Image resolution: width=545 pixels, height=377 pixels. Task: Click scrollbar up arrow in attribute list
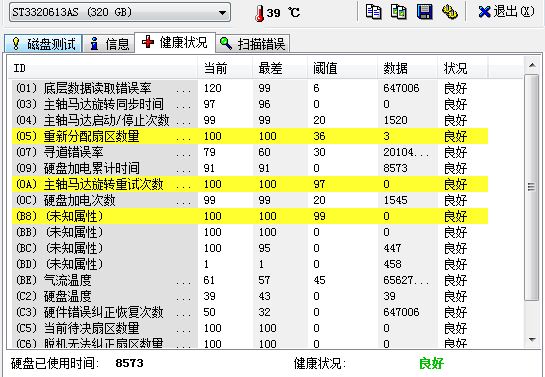coord(531,65)
